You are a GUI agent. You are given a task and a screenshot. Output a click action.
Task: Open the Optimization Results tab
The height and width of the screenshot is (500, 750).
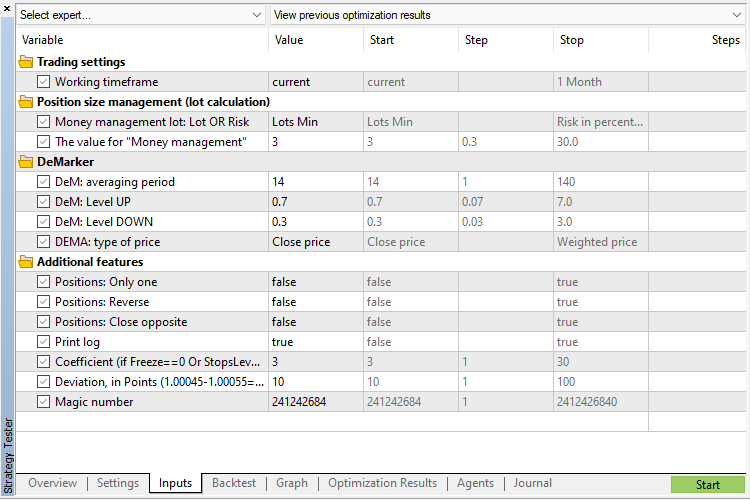[383, 483]
